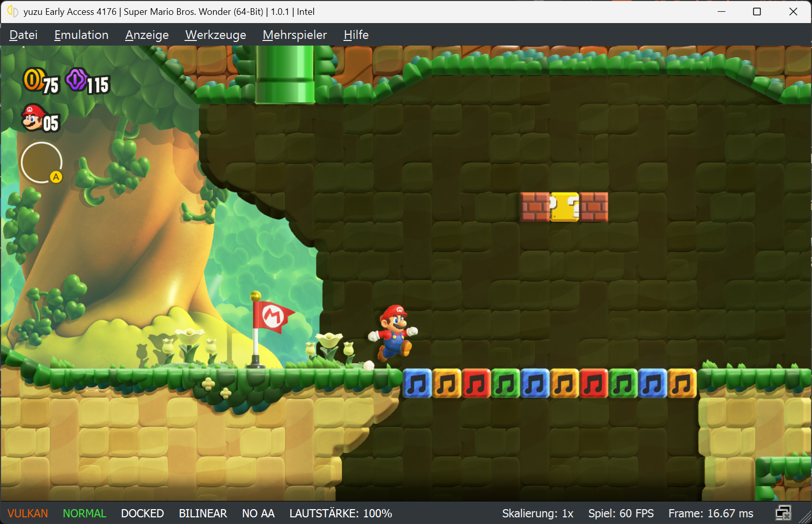The image size is (812, 524).
Task: Click the green warp pipe at top
Action: (x=285, y=75)
